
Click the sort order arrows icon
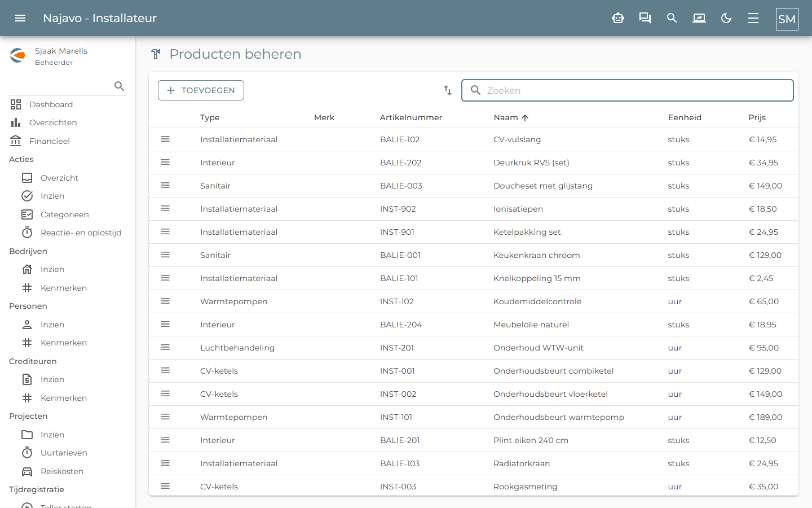tap(448, 90)
